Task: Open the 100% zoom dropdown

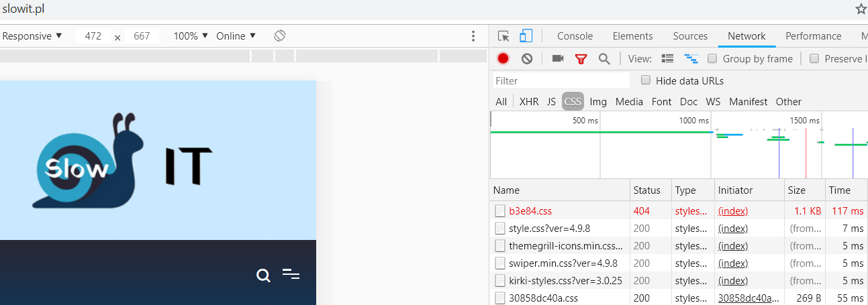Action: (x=191, y=36)
